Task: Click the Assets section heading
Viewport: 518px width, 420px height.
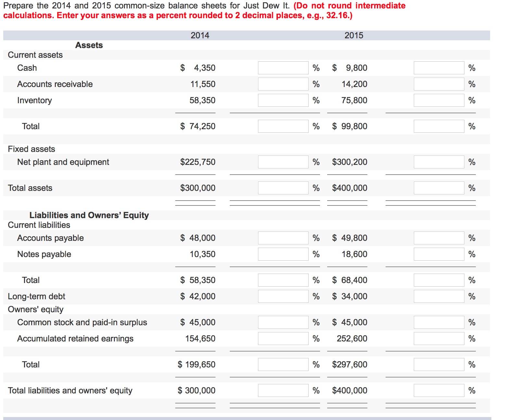Action: (89, 45)
